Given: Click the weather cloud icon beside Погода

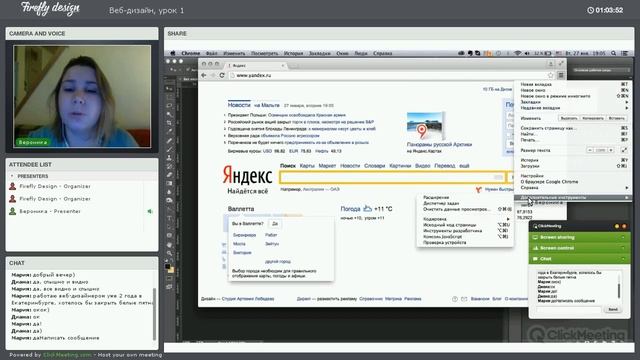Looking at the screenshot, I should (367, 209).
